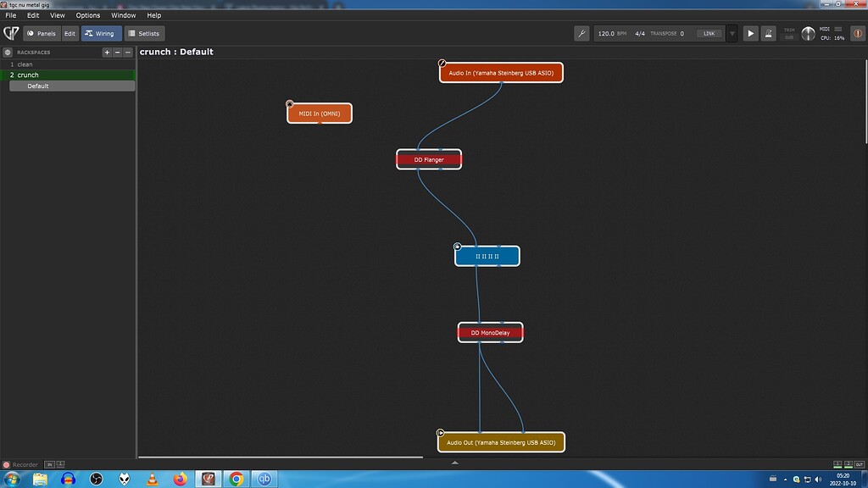Viewport: 868px width, 488px height.
Task: Click the red panic alert icon
Action: click(x=855, y=34)
